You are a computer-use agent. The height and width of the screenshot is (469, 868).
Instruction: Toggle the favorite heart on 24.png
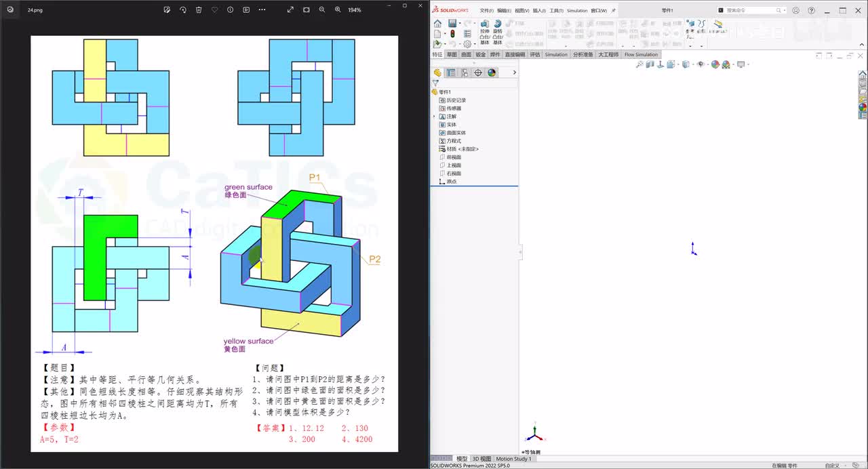[215, 9]
